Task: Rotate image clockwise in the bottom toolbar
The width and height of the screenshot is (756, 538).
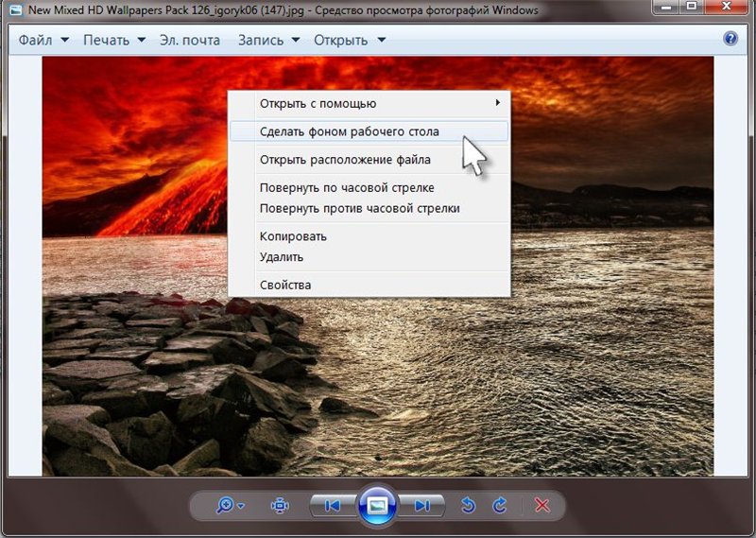Action: tap(500, 505)
